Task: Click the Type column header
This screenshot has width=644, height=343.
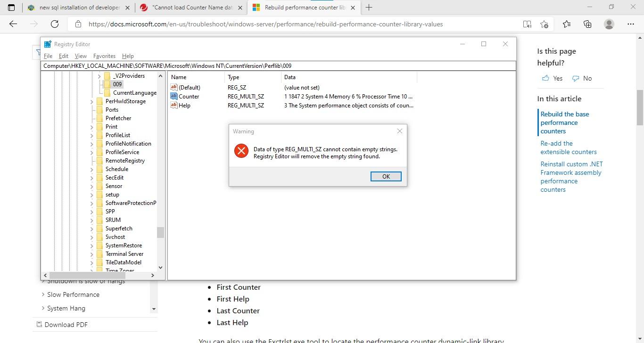Action: [253, 77]
